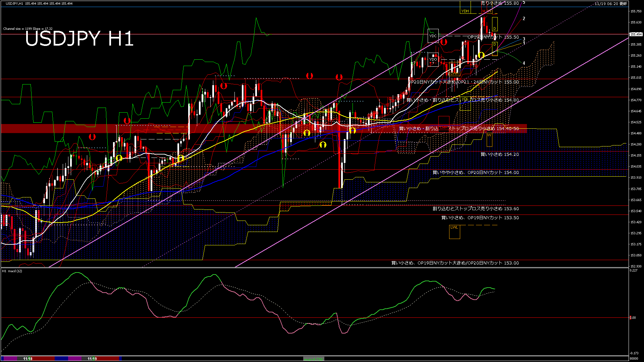
Task: Click the current price label 155.494
Action: click(x=636, y=34)
